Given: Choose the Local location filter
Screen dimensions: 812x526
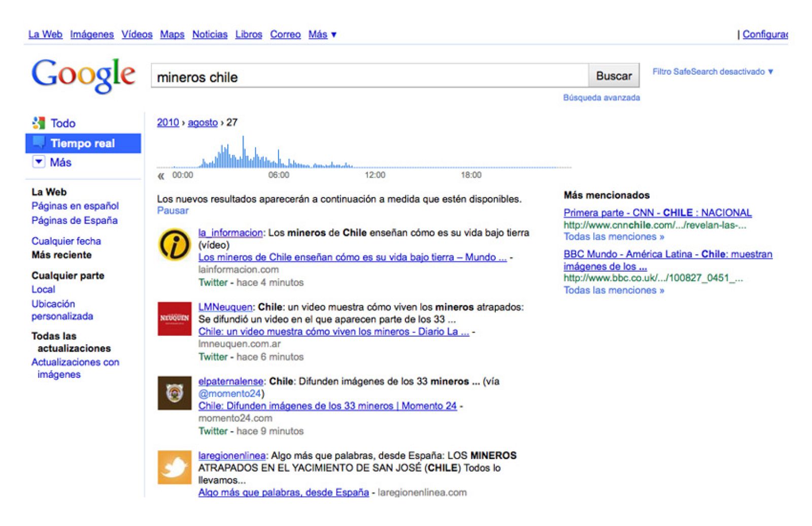Looking at the screenshot, I should coord(43,289).
